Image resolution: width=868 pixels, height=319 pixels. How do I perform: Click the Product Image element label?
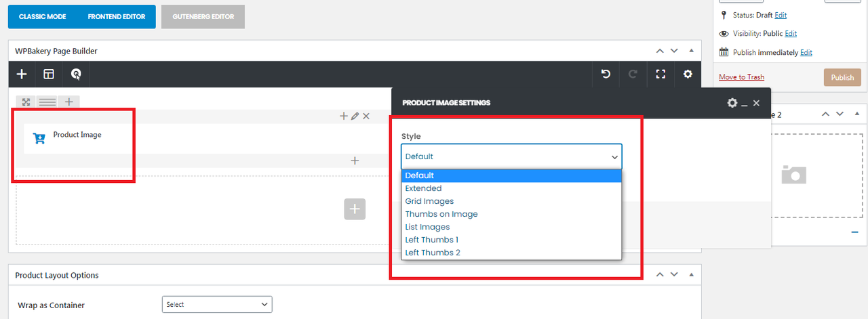77,135
